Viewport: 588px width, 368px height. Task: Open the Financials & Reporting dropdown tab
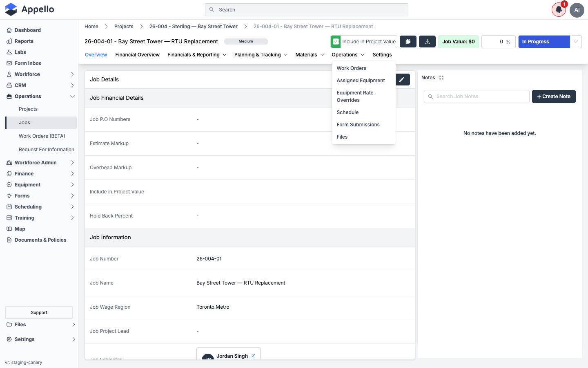197,55
